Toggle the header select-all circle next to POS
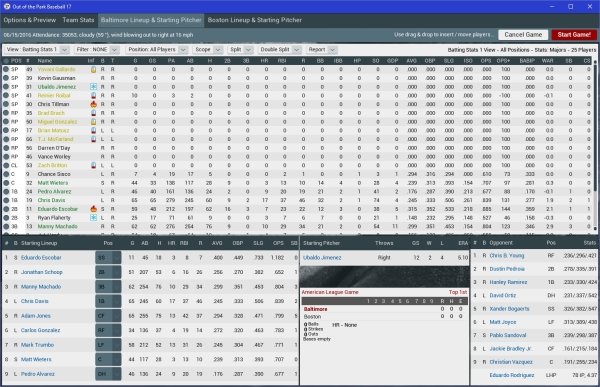 tap(6, 60)
